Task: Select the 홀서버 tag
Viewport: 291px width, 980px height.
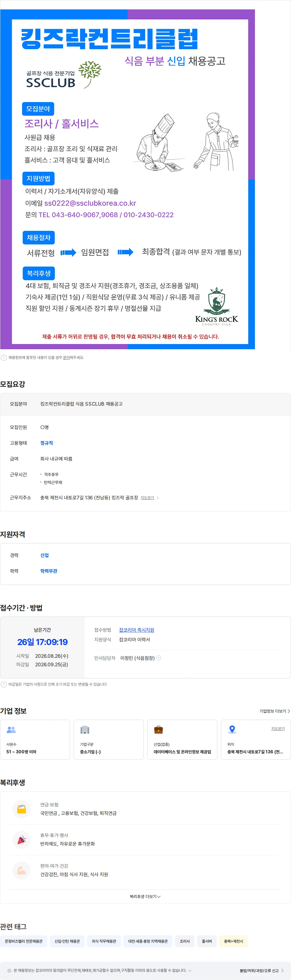Action: click(207, 941)
